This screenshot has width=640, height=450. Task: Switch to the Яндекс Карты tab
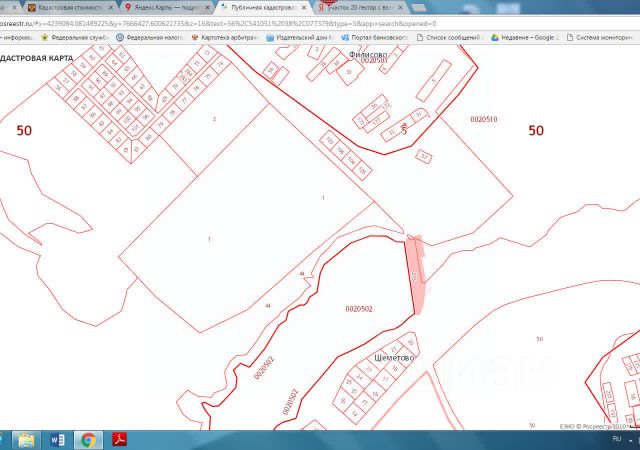click(x=167, y=8)
